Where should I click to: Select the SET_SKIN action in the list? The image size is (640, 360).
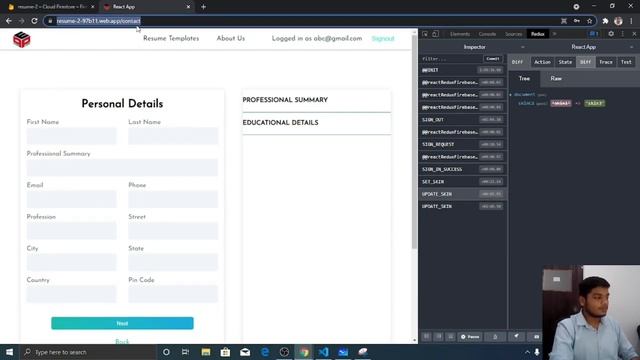pyautogui.click(x=462, y=182)
